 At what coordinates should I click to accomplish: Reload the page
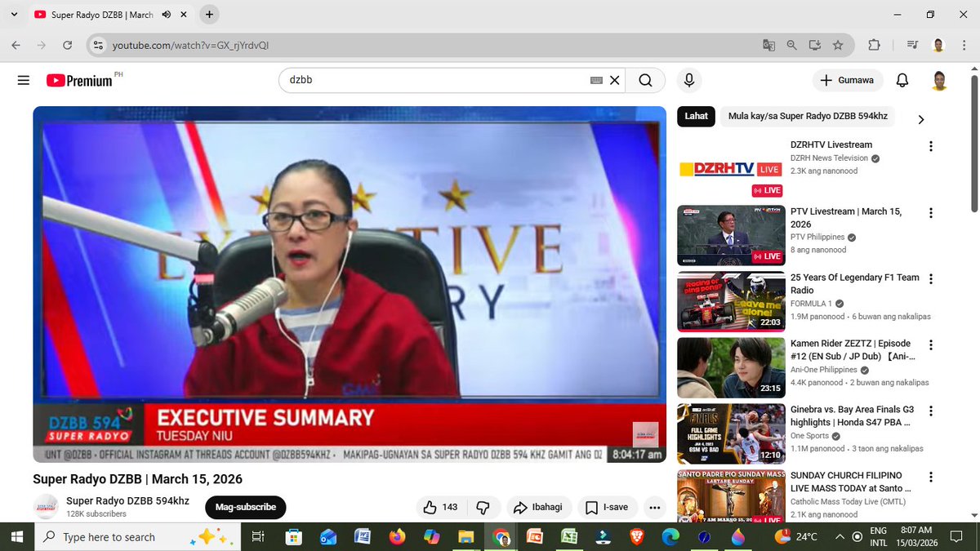tap(67, 45)
